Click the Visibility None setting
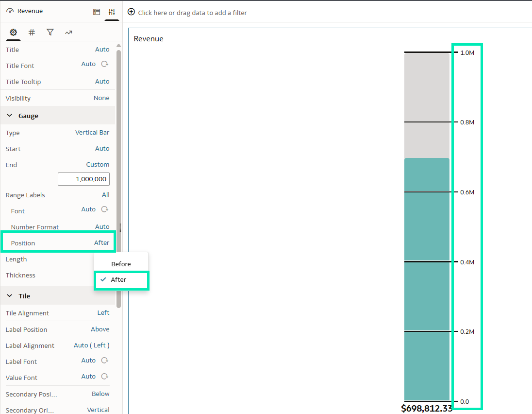The image size is (532, 414). coord(101,98)
